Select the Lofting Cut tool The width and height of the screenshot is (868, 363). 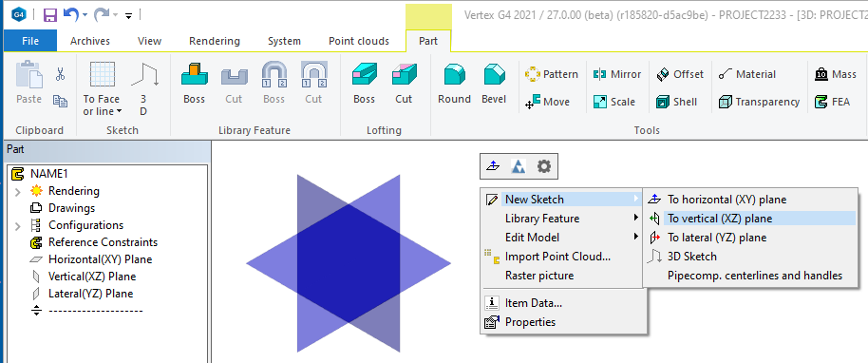(x=404, y=83)
